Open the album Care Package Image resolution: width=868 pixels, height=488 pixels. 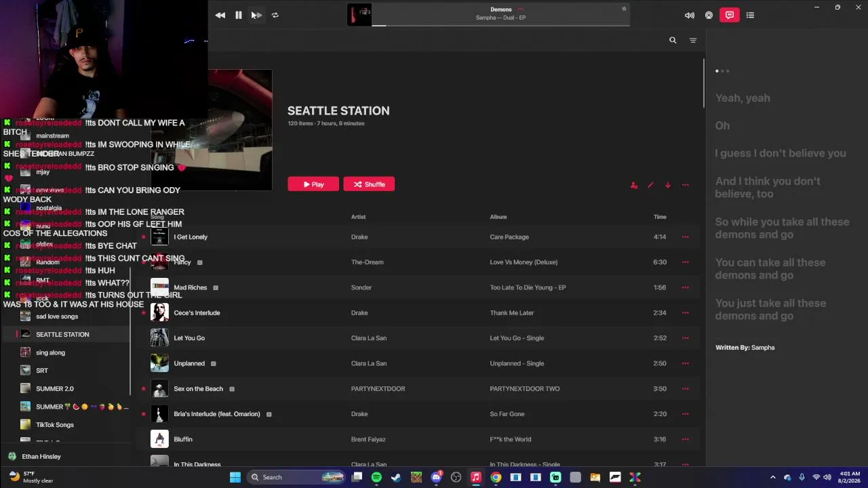click(509, 237)
